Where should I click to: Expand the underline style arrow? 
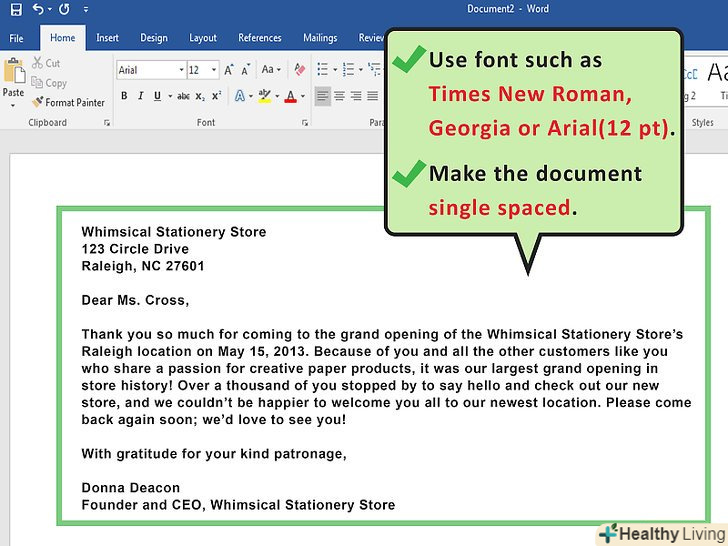[170, 97]
